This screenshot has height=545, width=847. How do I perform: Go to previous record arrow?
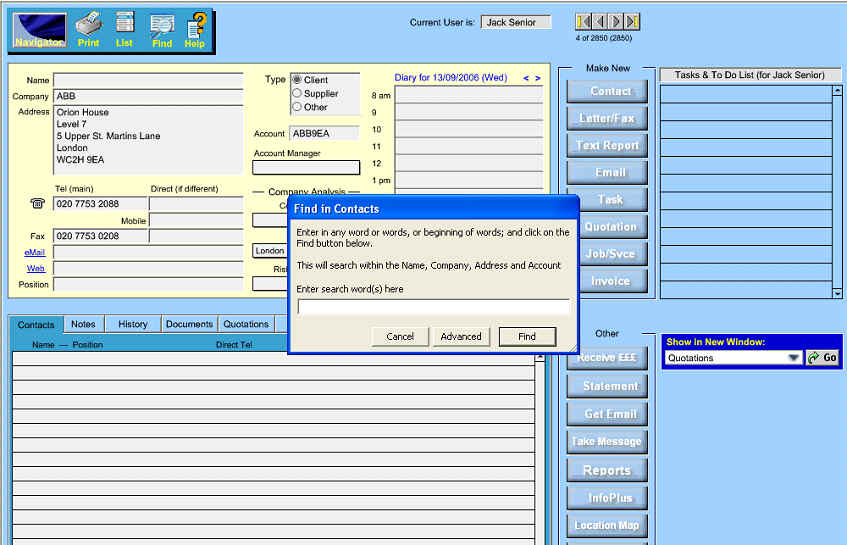[600, 22]
